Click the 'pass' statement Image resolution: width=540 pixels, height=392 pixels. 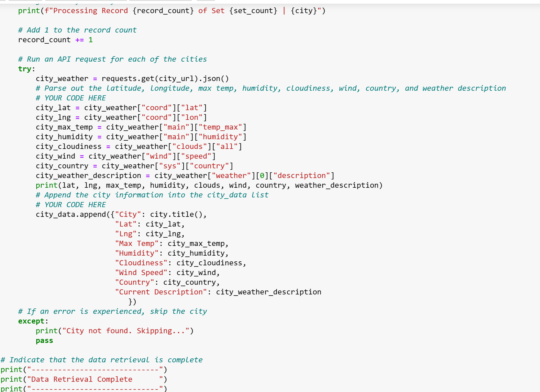44,341
